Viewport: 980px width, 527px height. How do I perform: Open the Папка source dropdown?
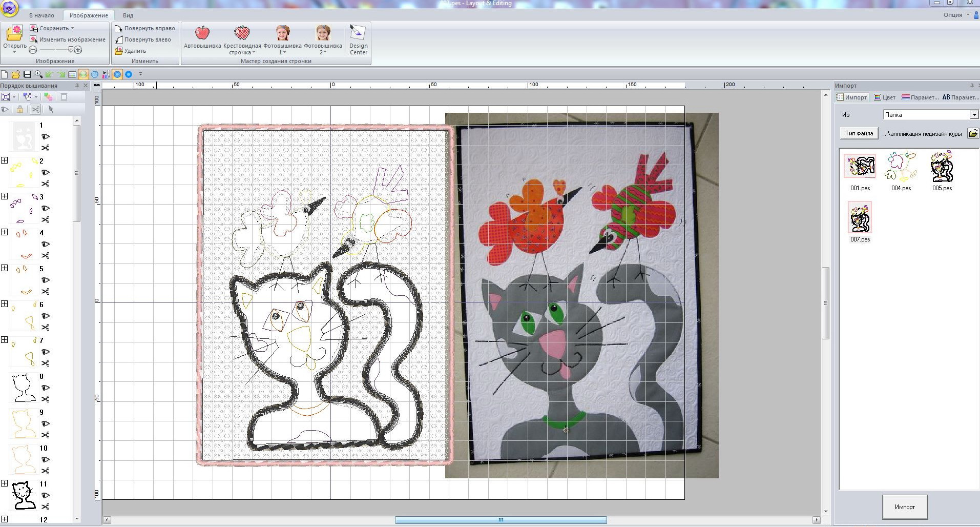tap(974, 115)
